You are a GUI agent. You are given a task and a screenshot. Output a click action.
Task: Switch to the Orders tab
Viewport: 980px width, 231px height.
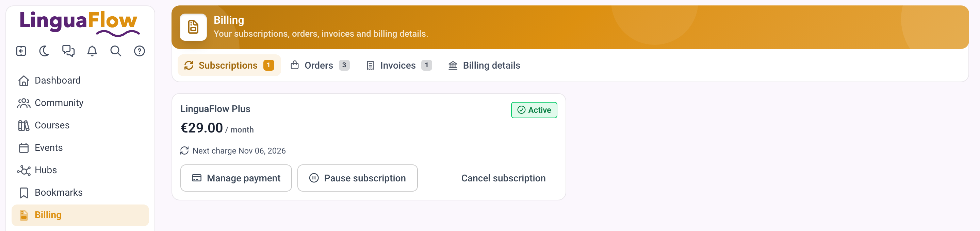click(x=320, y=65)
